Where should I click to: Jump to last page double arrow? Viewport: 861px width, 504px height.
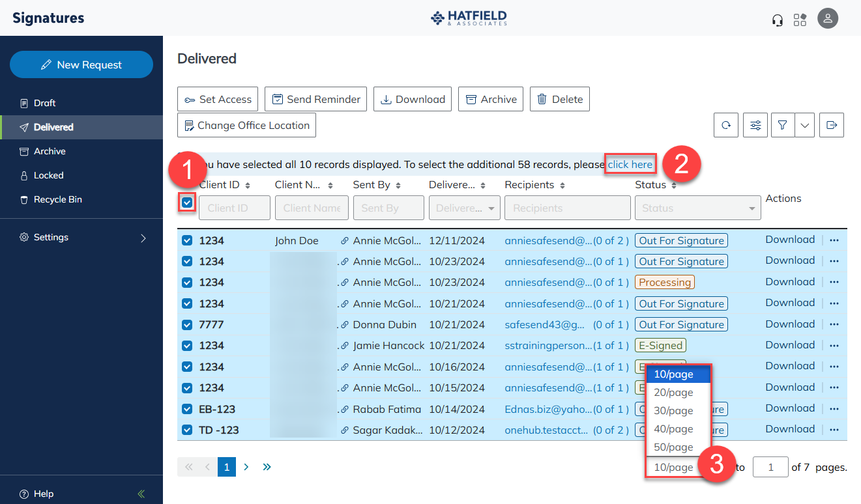[x=267, y=467]
